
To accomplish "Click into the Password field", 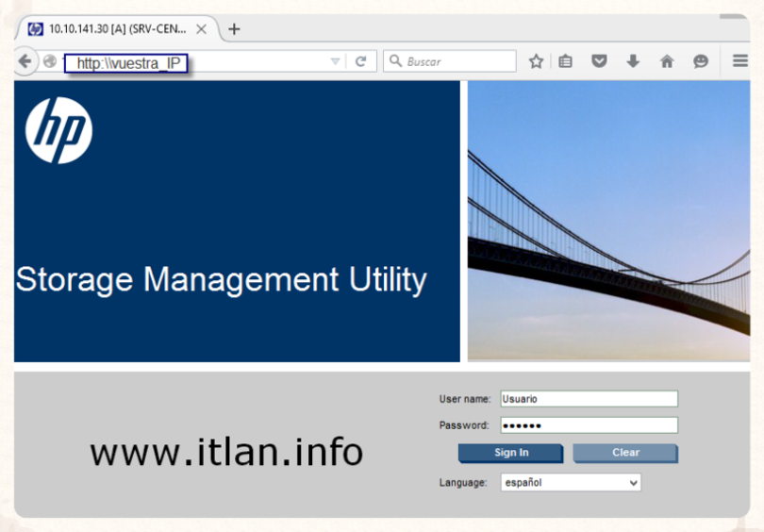I will (x=589, y=425).
